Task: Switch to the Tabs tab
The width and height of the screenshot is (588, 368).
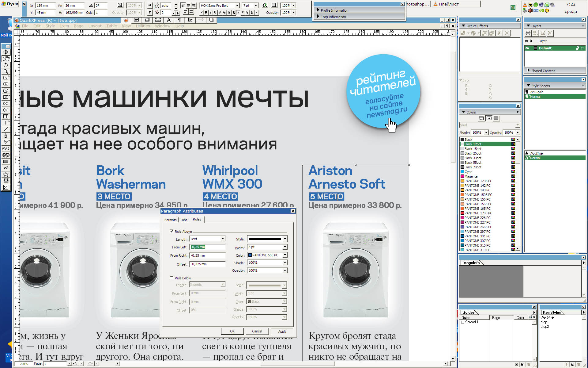Action: click(183, 220)
